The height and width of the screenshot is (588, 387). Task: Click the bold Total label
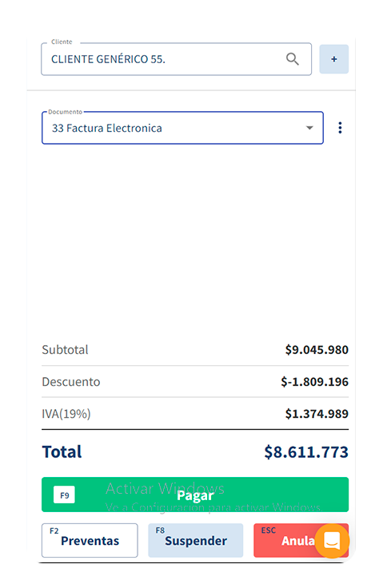(x=62, y=452)
